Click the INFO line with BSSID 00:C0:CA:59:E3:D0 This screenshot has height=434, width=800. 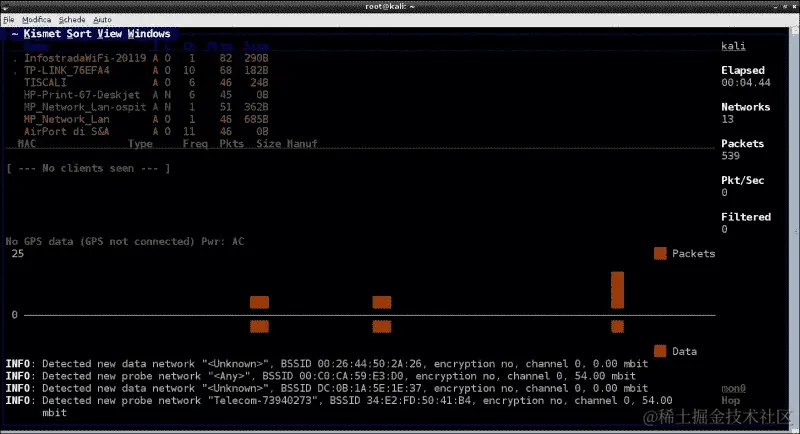320,376
